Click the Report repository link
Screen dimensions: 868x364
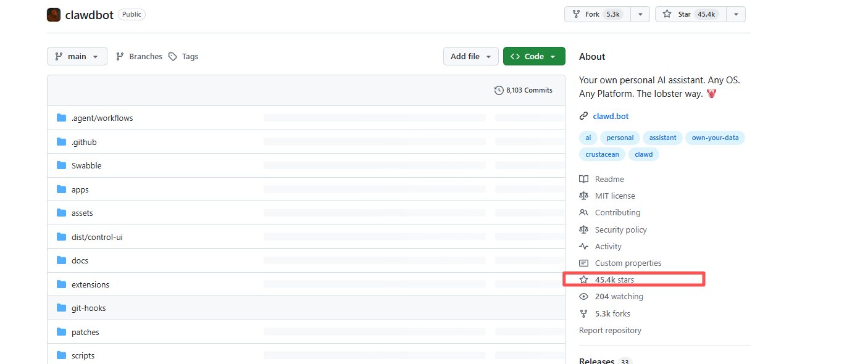click(610, 330)
